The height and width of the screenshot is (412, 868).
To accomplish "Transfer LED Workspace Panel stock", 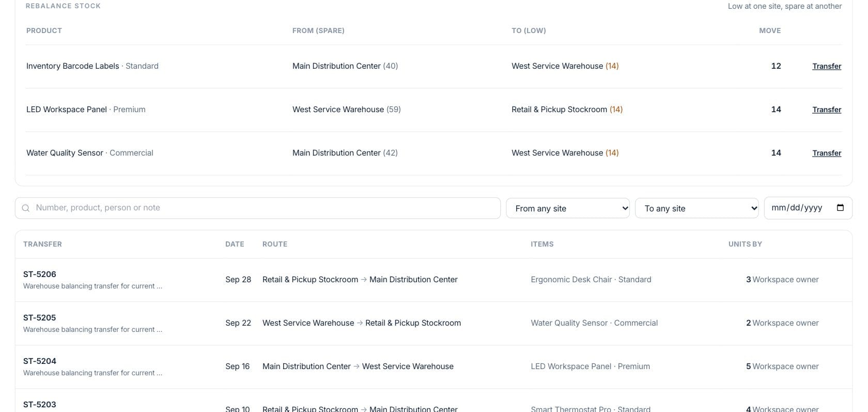I will point(827,110).
